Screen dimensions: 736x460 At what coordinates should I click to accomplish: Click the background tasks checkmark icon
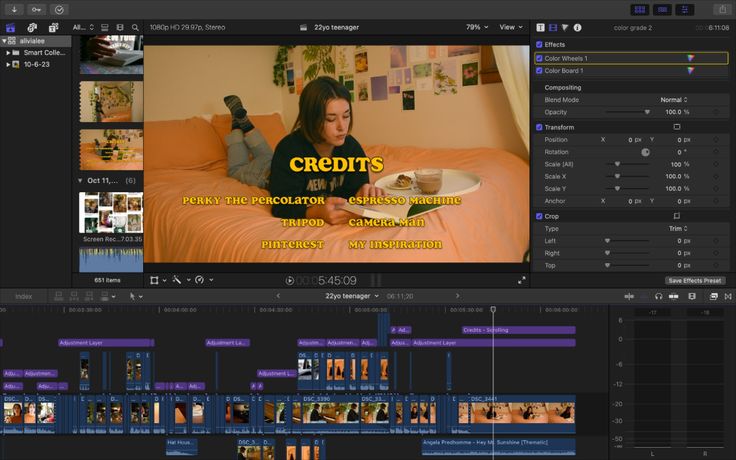pos(59,9)
